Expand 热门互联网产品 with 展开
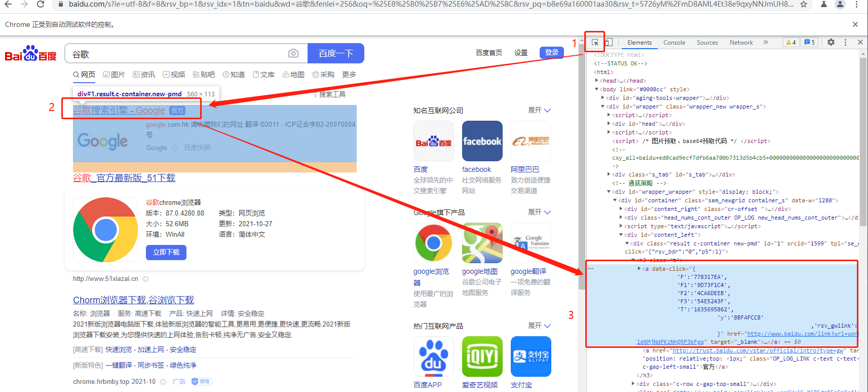 tap(539, 326)
